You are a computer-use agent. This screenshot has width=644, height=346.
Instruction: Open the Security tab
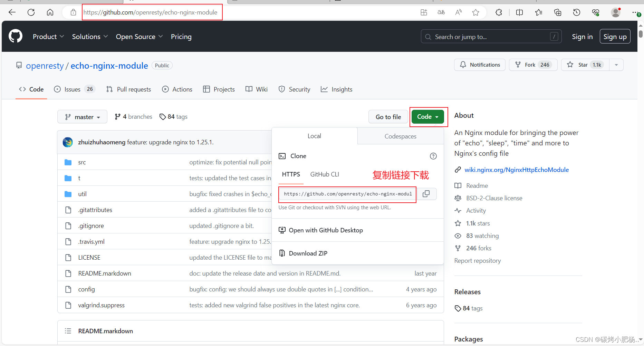point(295,89)
